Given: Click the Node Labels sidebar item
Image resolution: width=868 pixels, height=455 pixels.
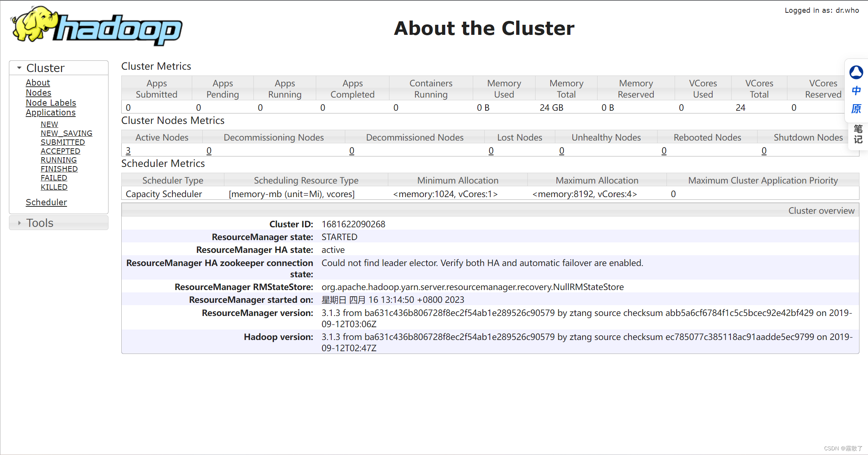Looking at the screenshot, I should click(x=50, y=103).
